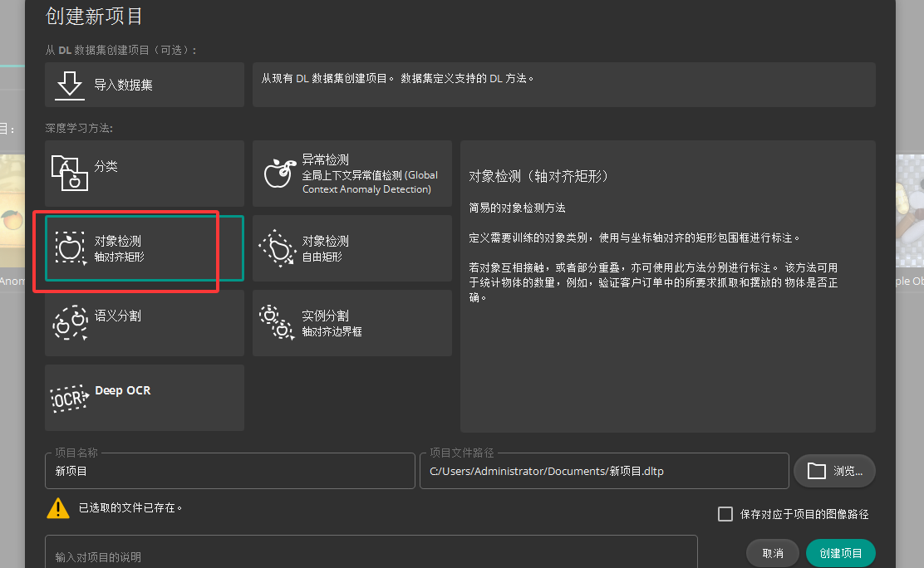The height and width of the screenshot is (568, 924).
Task: Click inside the 项目名称 field
Action: (229, 470)
